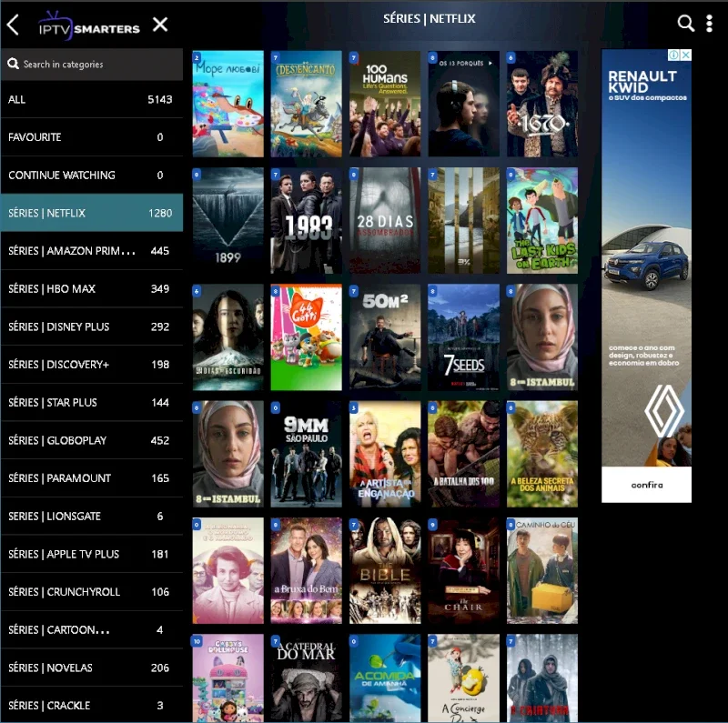This screenshot has width=728, height=723.
Task: Open The Chair series poster
Action: coord(463,570)
